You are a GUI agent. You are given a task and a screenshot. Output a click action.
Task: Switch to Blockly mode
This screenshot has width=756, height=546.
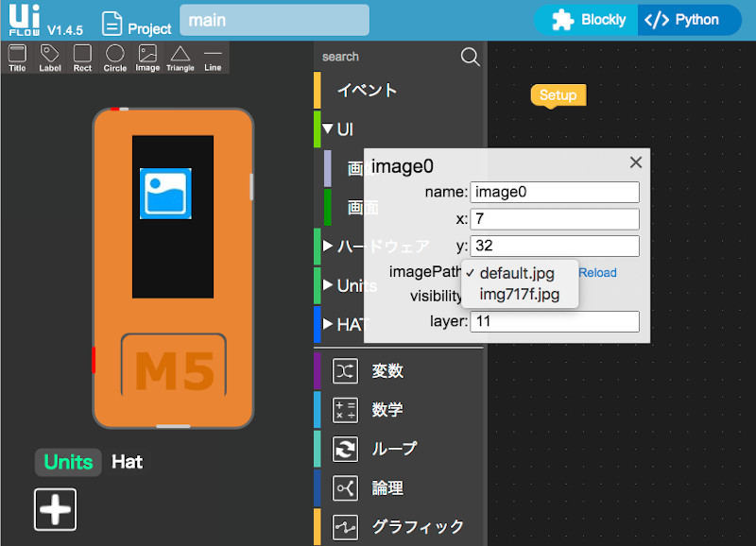tap(589, 20)
